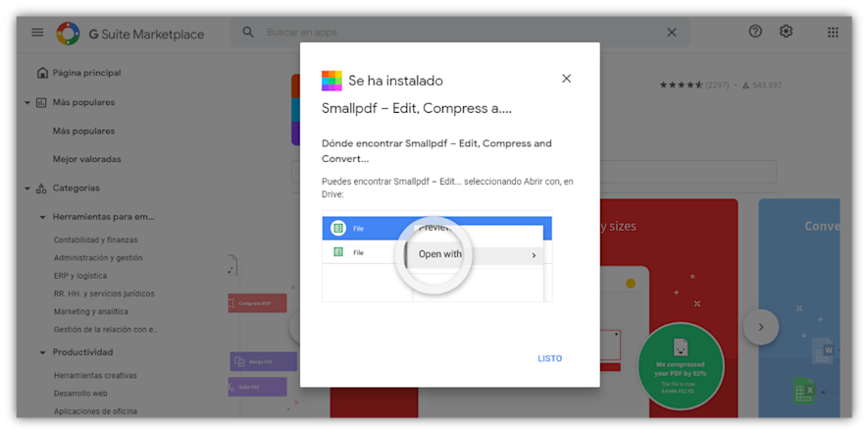Open Marketing y analítica category
This screenshot has width=868, height=434.
(x=91, y=311)
